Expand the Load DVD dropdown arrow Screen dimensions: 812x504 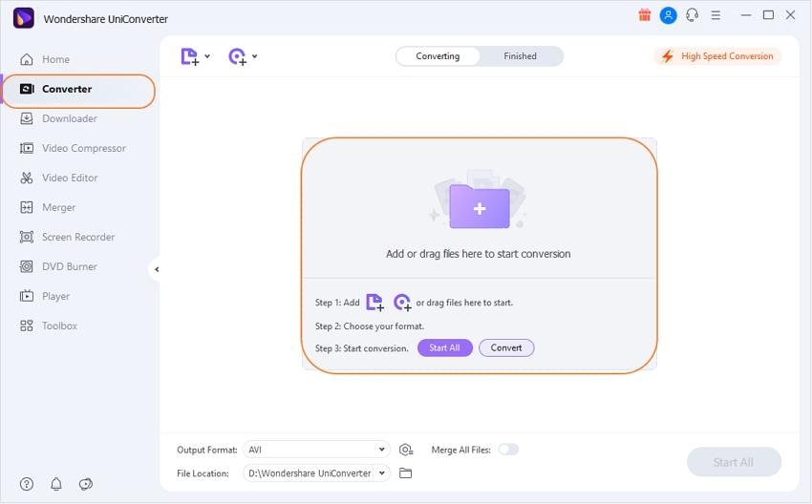click(x=255, y=56)
